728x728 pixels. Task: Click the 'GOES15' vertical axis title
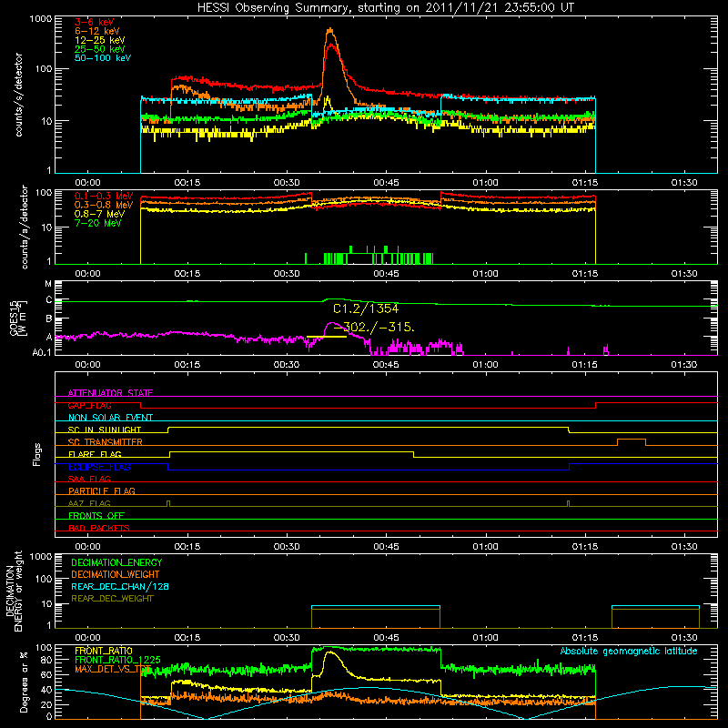(x=15, y=318)
